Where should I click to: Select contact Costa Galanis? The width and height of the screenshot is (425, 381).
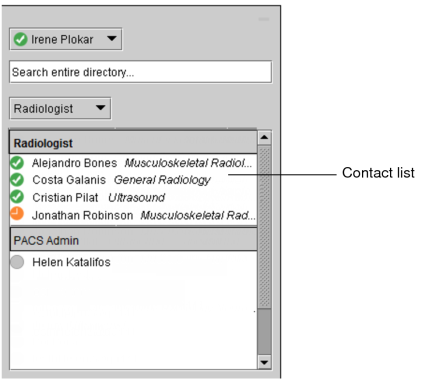(x=133, y=180)
